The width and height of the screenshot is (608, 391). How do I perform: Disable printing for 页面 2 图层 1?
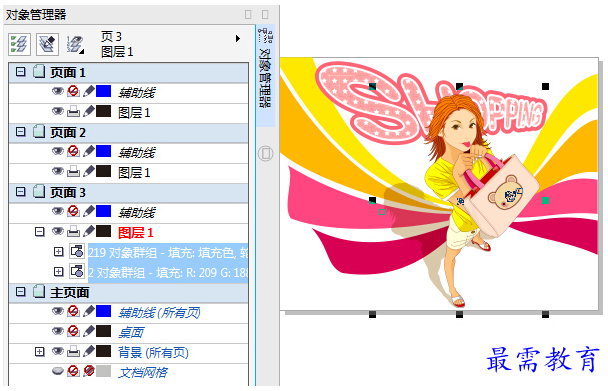pyautogui.click(x=73, y=171)
